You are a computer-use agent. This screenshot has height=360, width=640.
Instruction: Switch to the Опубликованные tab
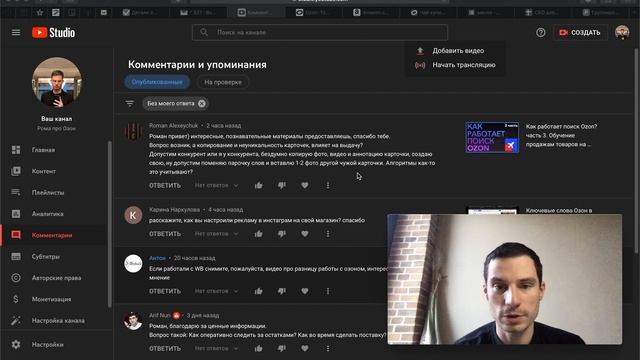(157, 82)
